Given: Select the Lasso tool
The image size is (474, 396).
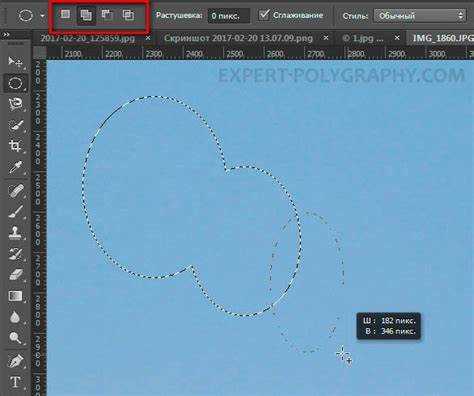Looking at the screenshot, I should coord(15,104).
